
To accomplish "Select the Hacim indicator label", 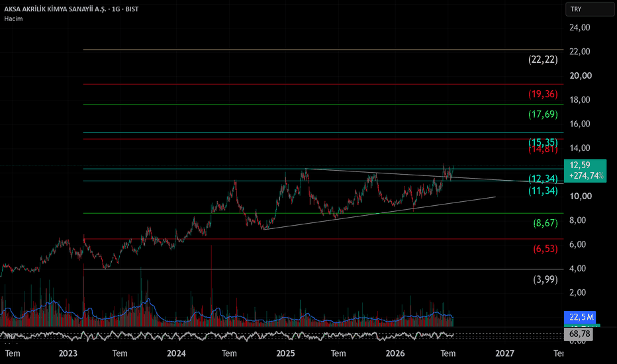I will click(13, 19).
